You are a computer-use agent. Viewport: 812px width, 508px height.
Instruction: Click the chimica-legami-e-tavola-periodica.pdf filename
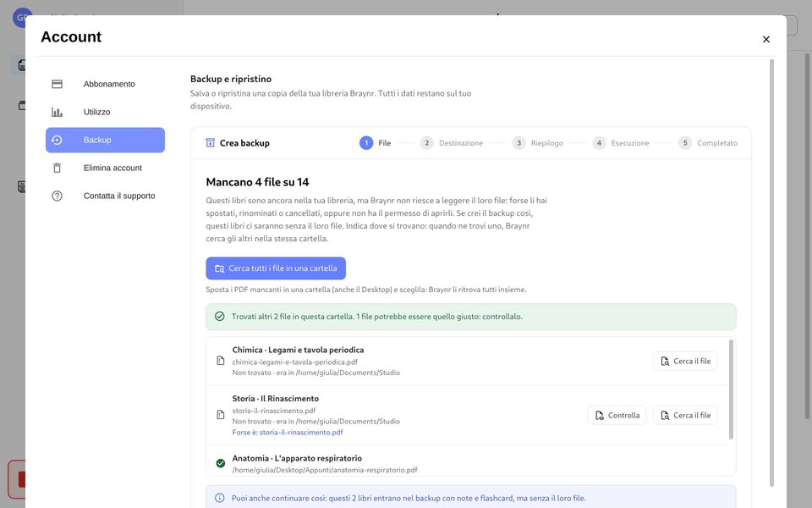point(294,362)
